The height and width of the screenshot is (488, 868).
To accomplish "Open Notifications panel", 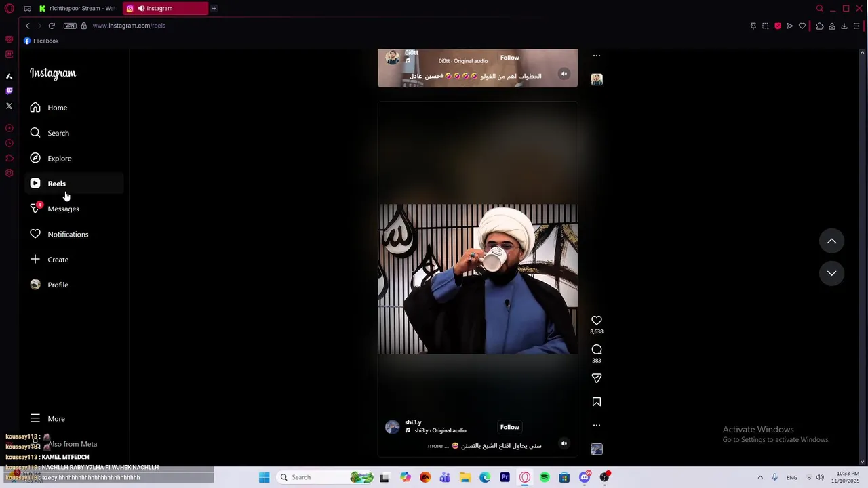I will [75, 234].
